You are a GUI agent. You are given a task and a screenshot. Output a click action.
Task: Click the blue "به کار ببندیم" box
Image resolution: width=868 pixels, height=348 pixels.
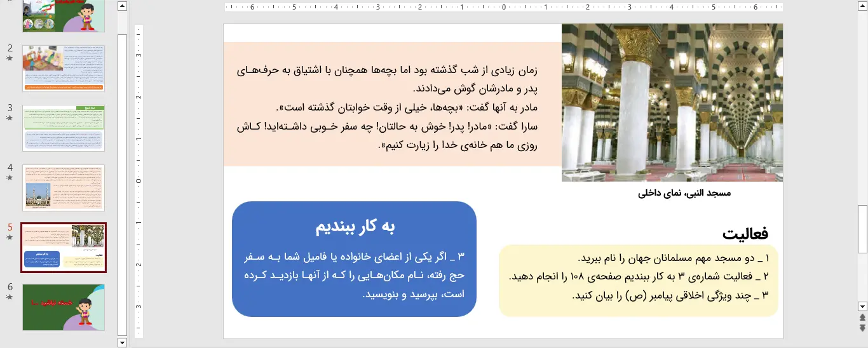coord(354,259)
